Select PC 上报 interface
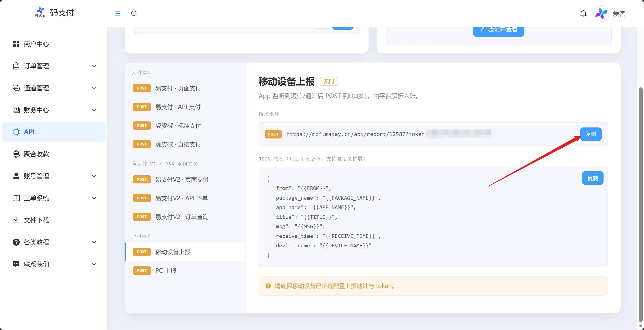The width and height of the screenshot is (644, 330). coord(185,270)
